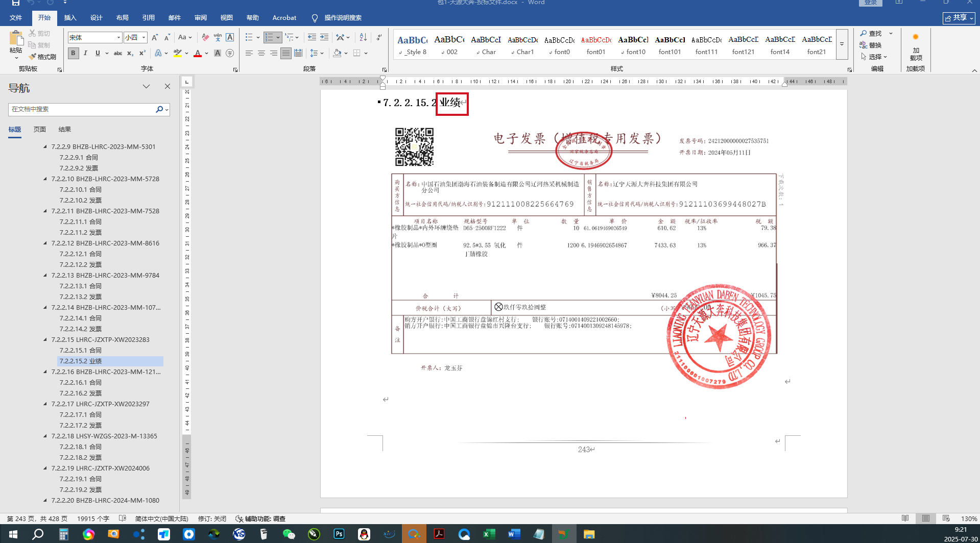Click the search document (在文档中搜索) field
The image size is (980, 543).
coord(82,109)
